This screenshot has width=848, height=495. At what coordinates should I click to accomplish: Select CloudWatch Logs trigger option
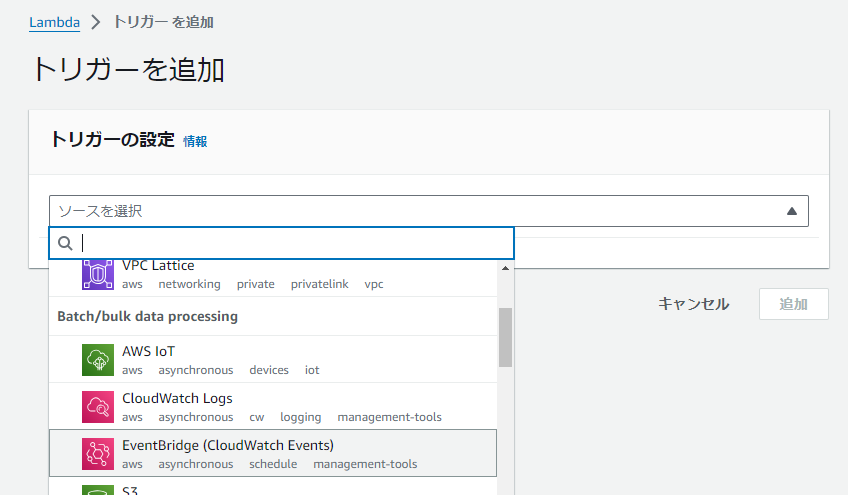tap(273, 407)
